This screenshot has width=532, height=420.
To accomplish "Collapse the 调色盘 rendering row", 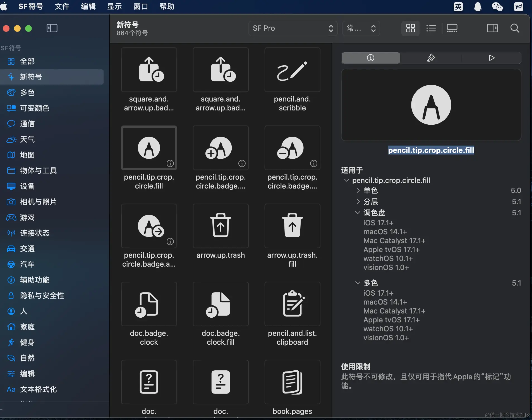I will click(358, 213).
